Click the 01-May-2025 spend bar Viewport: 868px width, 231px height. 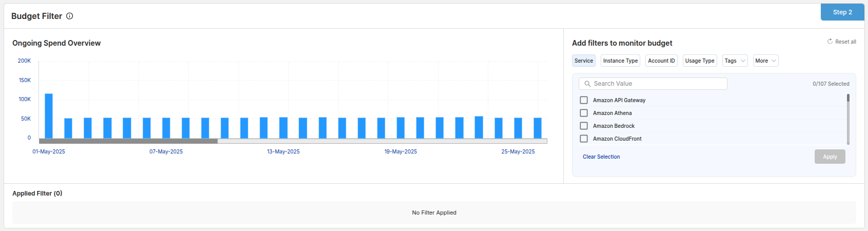[49, 116]
